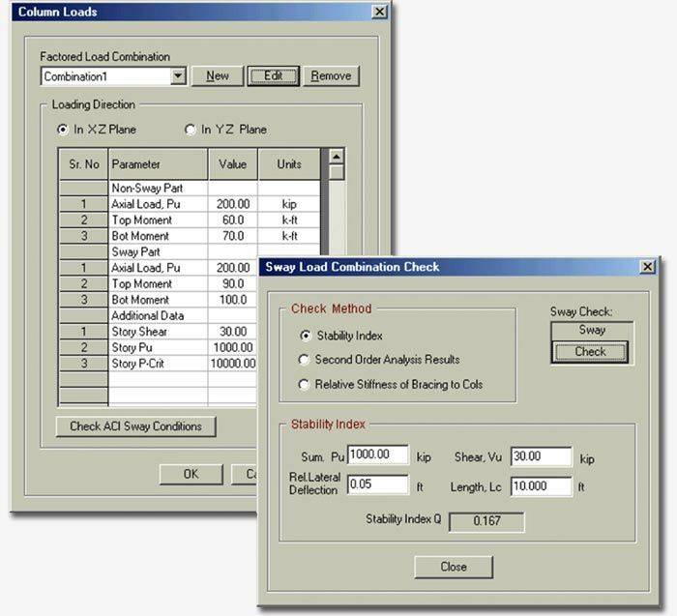This screenshot has height=616, width=677.
Task: Select the In YZ Plane radio option
Action: click(191, 130)
